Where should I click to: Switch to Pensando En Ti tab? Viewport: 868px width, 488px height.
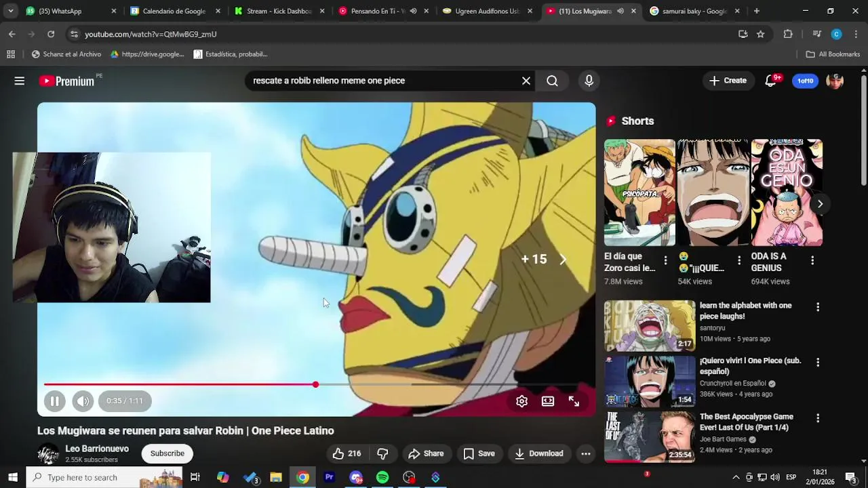383,11
